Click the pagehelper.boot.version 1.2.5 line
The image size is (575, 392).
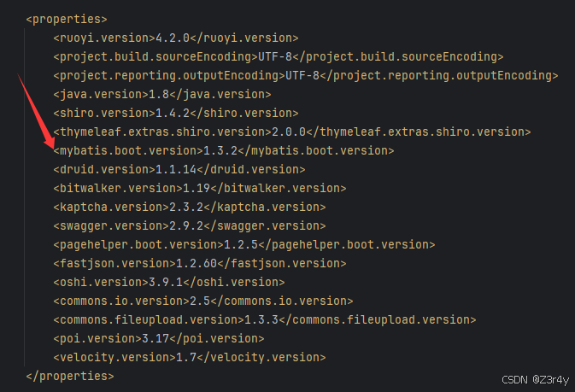pyautogui.click(x=244, y=244)
